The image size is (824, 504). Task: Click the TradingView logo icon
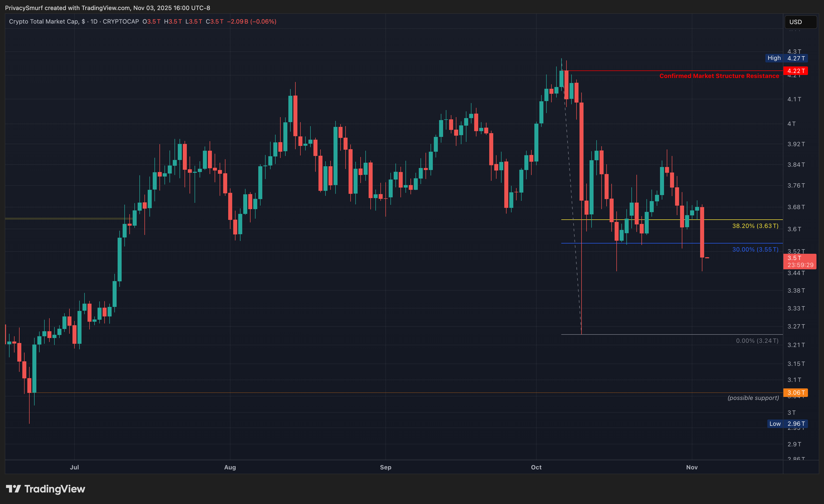tap(13, 489)
